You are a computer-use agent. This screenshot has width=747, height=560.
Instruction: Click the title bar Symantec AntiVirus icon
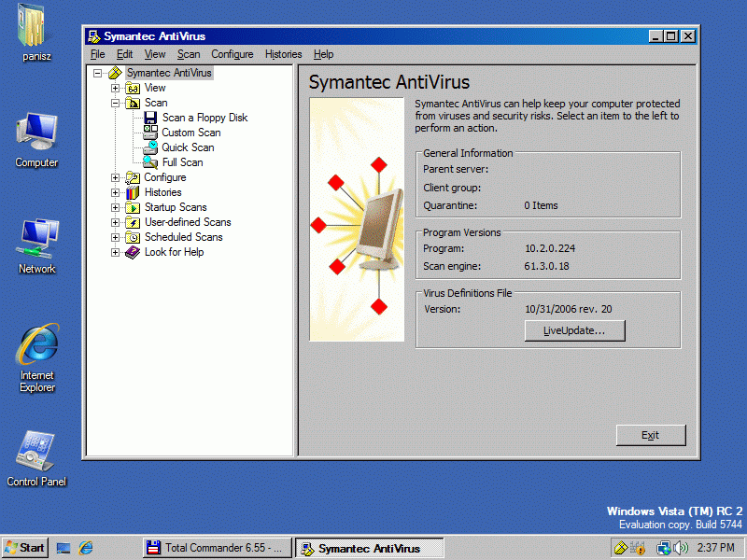tap(94, 36)
